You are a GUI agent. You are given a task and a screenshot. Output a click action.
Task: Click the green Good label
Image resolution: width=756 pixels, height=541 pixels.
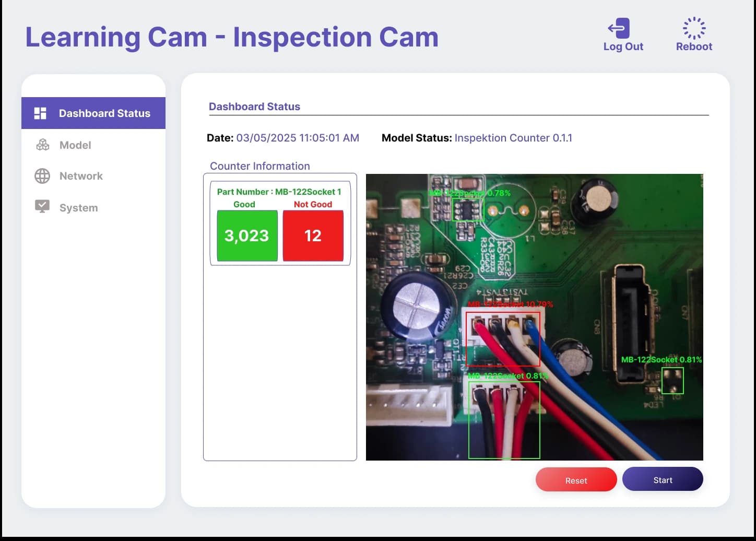[x=244, y=204]
